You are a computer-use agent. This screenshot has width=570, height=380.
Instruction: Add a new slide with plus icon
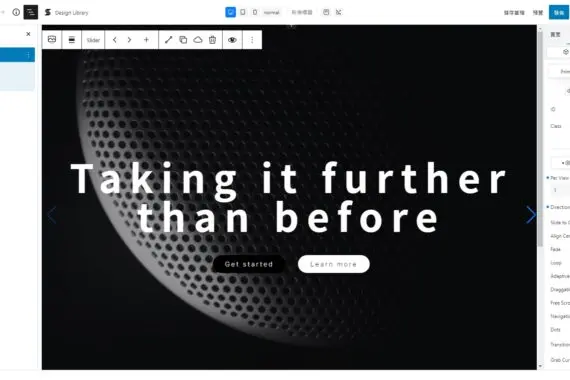point(146,40)
